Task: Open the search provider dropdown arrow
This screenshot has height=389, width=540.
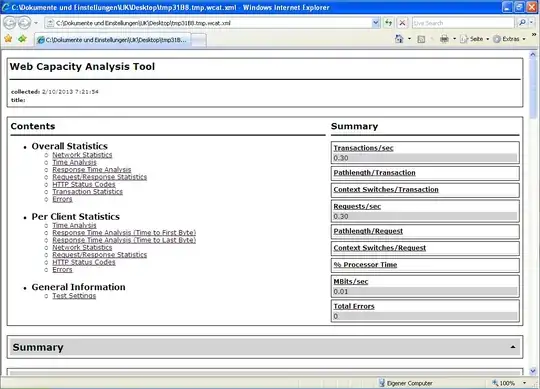Action: click(531, 23)
